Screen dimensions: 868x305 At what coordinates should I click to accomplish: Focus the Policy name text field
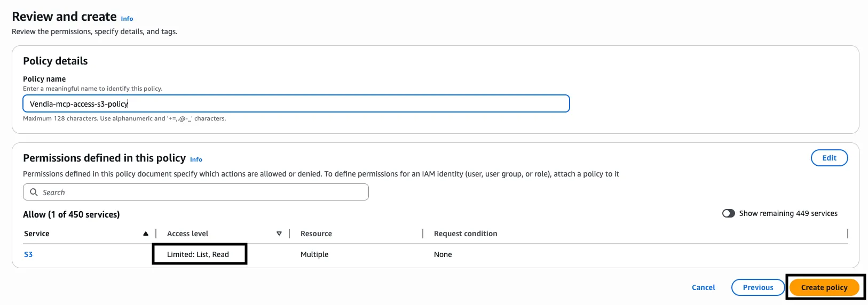(x=296, y=103)
